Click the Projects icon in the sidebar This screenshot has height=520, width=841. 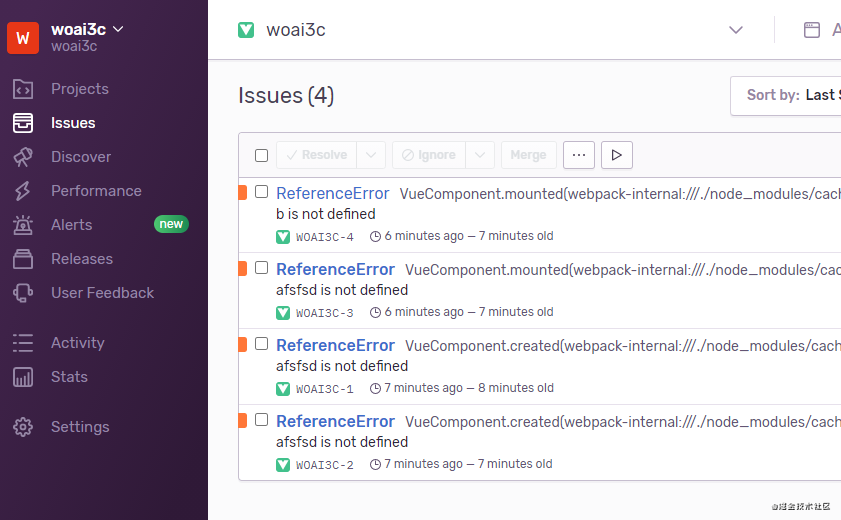[x=23, y=89]
